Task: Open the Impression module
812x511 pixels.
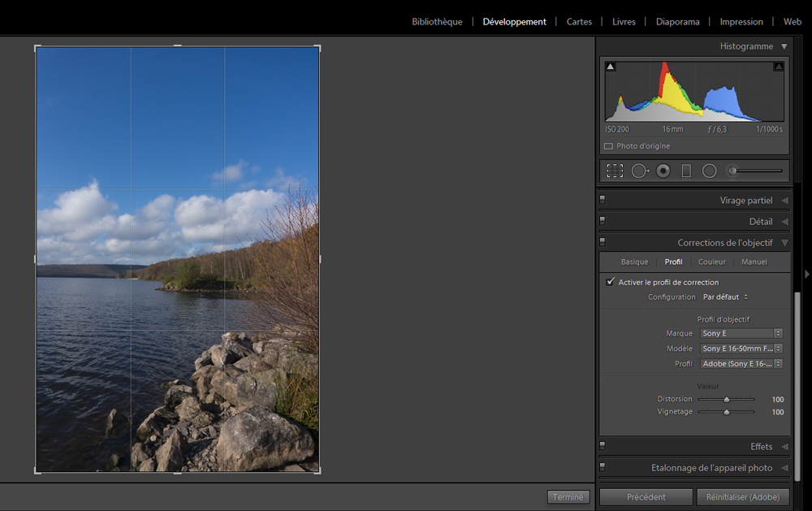Action: click(741, 22)
